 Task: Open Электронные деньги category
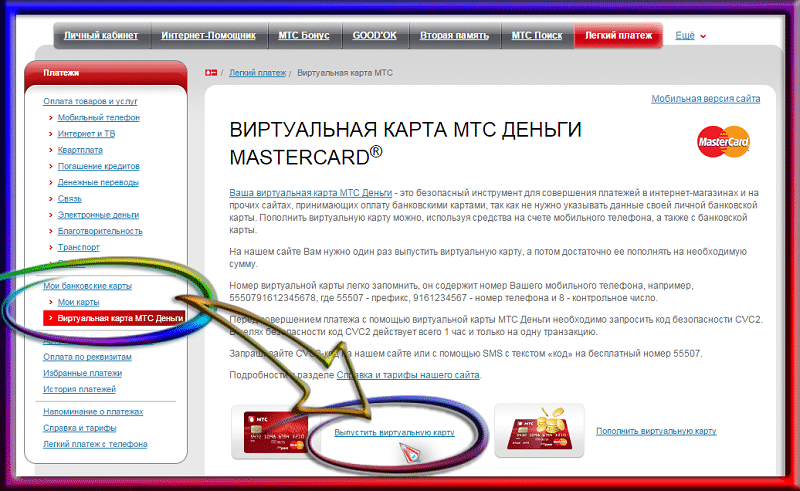[98, 215]
